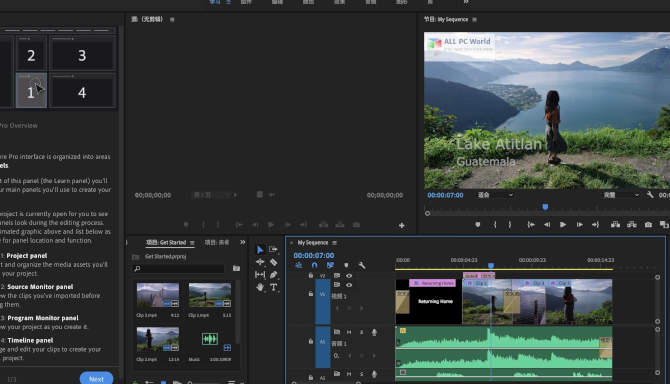Select the Type tool
This screenshot has height=384, width=670.
click(273, 287)
